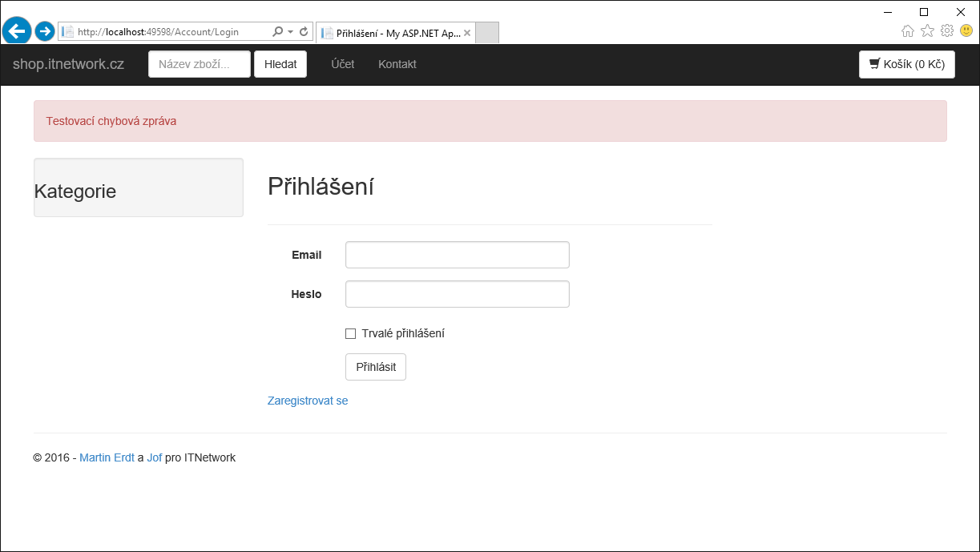Send feedback using the smiley icon
This screenshot has width=980, height=552.
click(965, 30)
